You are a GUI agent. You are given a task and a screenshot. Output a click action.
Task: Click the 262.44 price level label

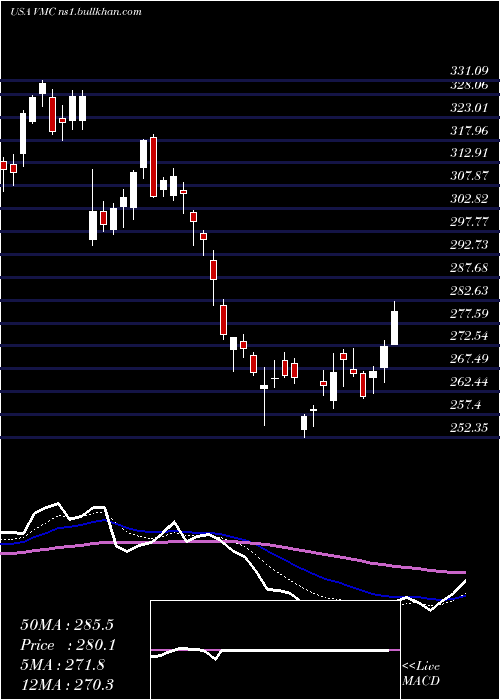[469, 383]
